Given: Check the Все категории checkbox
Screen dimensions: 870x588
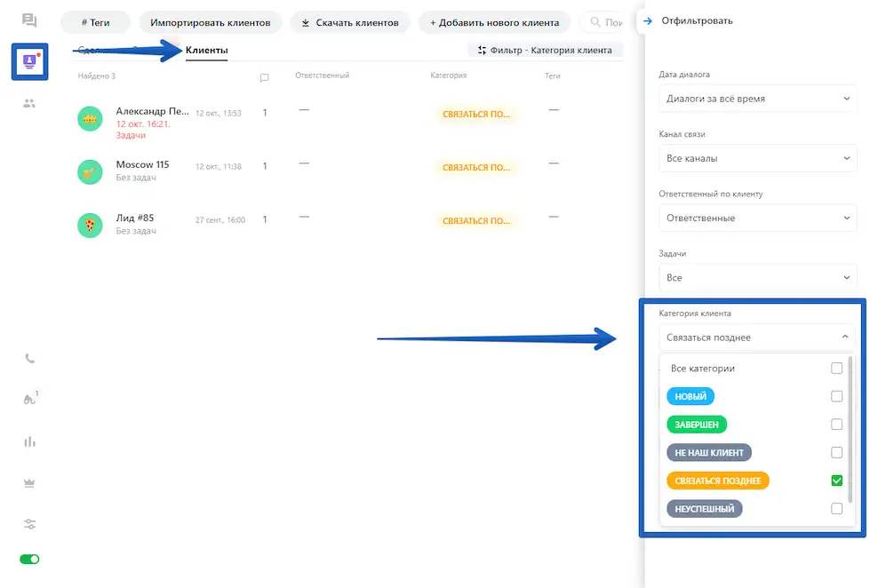Looking at the screenshot, I should tap(836, 368).
